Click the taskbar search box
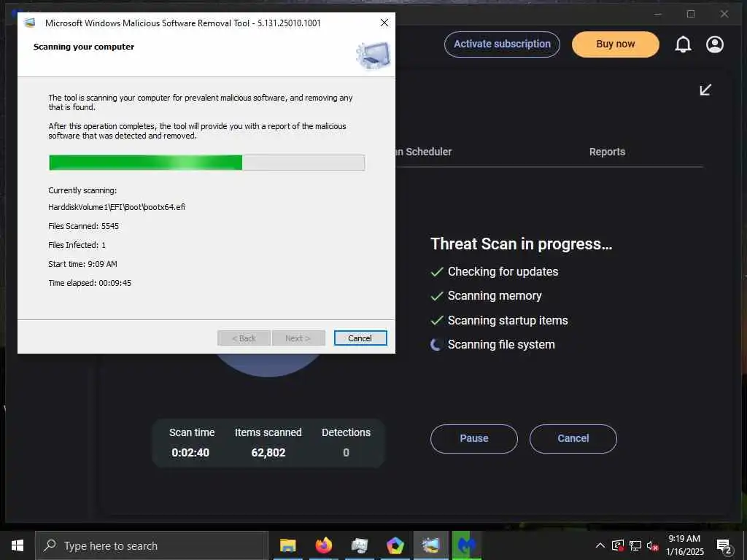747x560 pixels. point(152,545)
